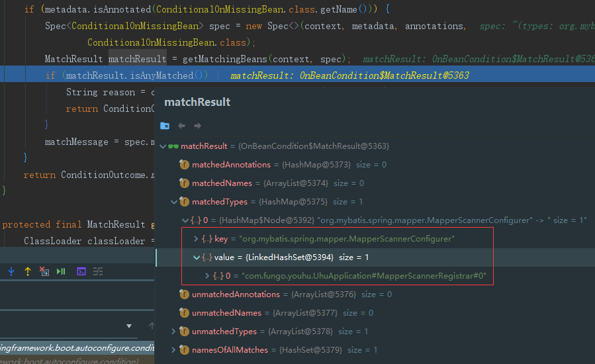Select the matchedAnnotations HashMap@5373 row
This screenshot has height=364, width=595.
pos(375,165)
